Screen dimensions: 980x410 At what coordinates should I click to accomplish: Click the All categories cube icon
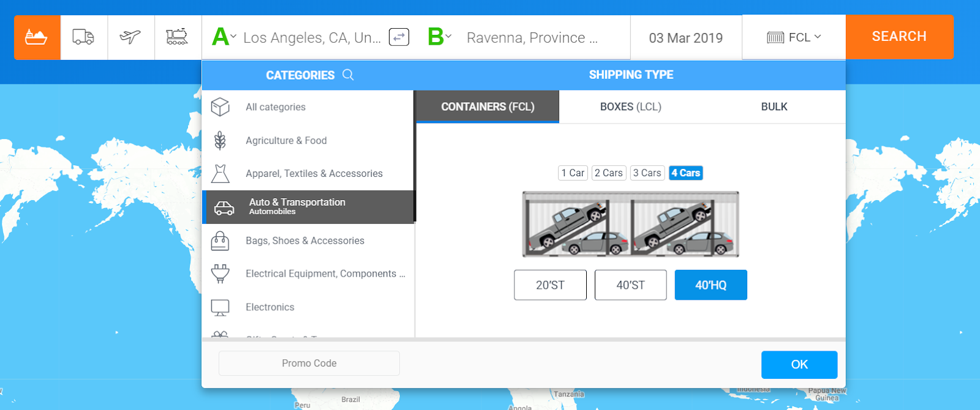pos(221,107)
